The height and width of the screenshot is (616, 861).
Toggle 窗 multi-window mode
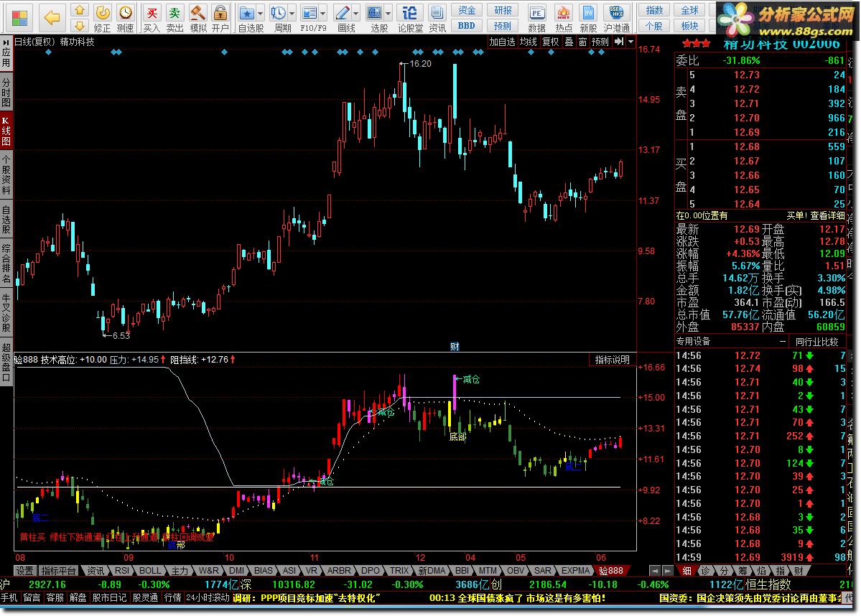tap(582, 42)
